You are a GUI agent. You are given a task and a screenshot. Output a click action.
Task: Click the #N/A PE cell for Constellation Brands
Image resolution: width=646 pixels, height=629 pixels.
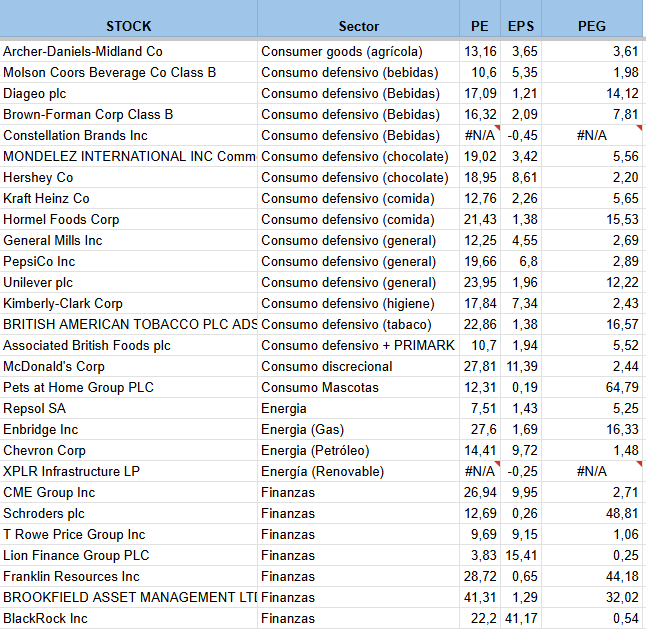pos(480,136)
